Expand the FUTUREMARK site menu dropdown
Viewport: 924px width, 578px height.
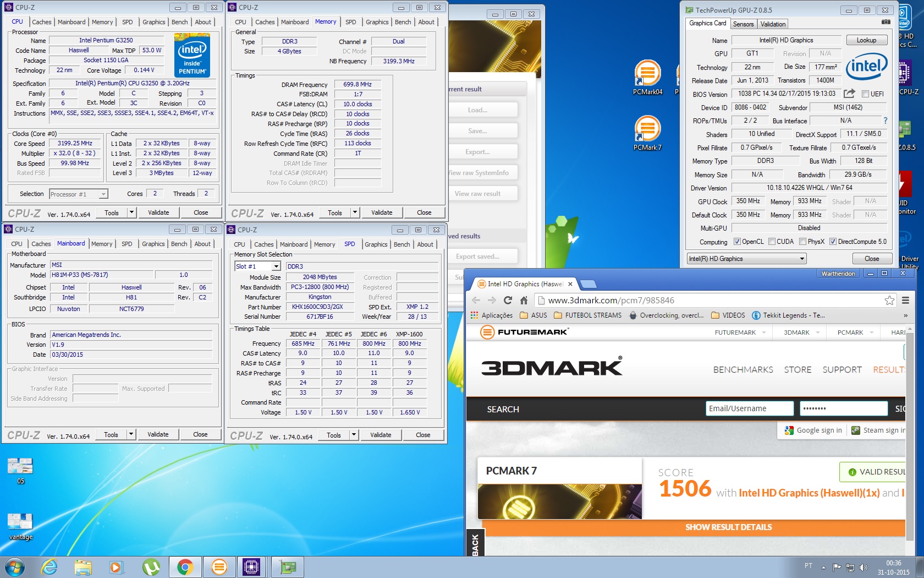[763, 332]
